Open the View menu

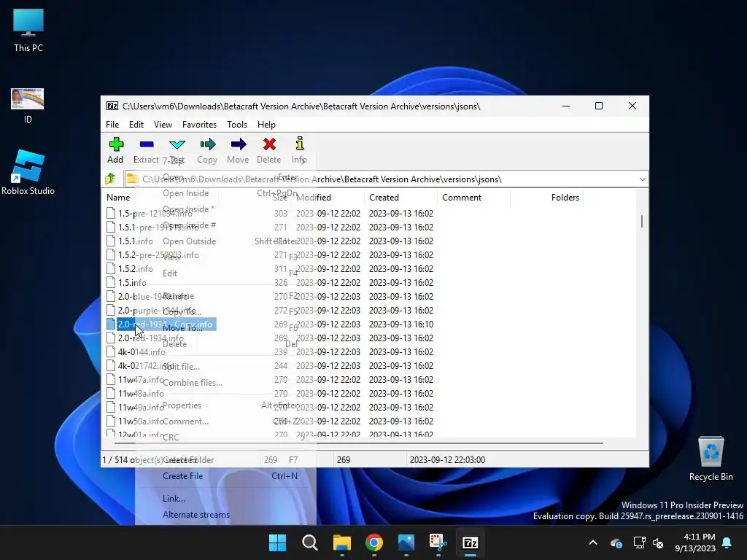[x=163, y=124]
